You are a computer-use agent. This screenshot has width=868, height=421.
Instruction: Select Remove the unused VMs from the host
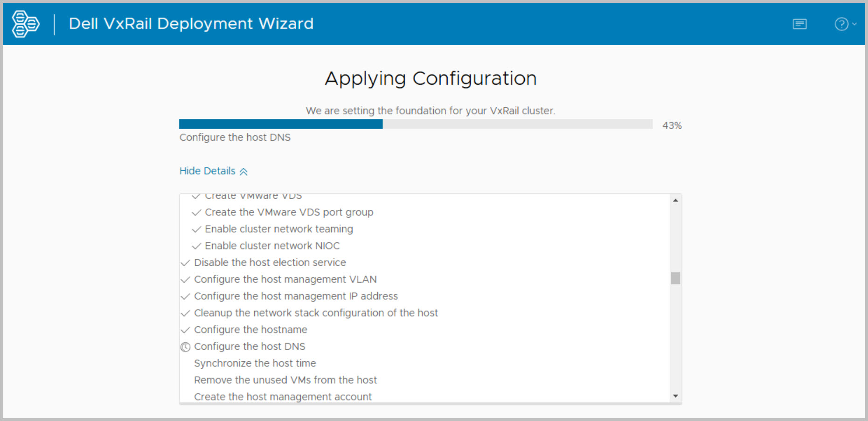point(285,380)
